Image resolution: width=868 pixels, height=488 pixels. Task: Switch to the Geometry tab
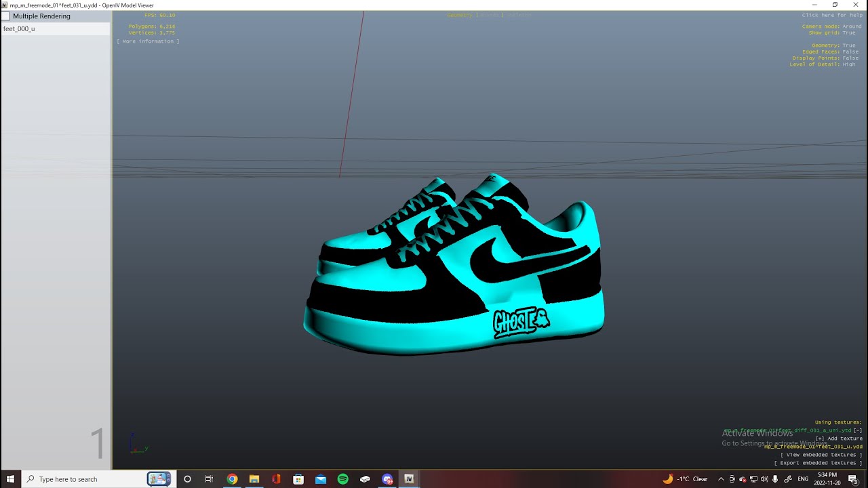(x=460, y=15)
